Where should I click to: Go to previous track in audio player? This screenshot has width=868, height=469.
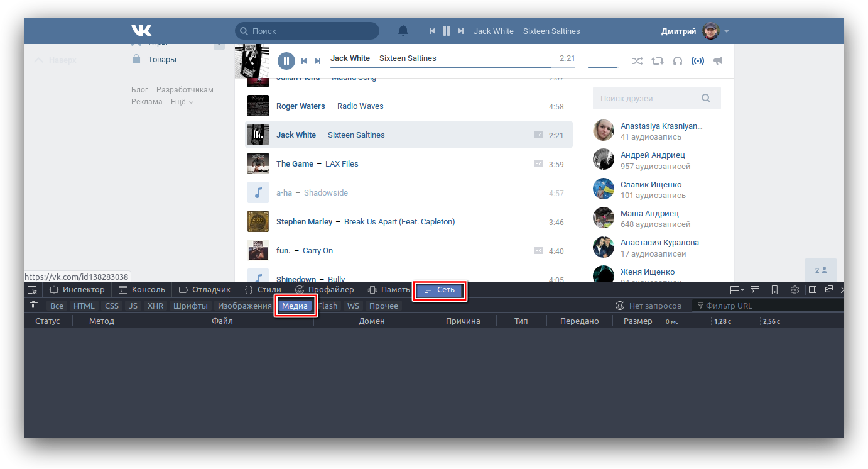(x=305, y=61)
